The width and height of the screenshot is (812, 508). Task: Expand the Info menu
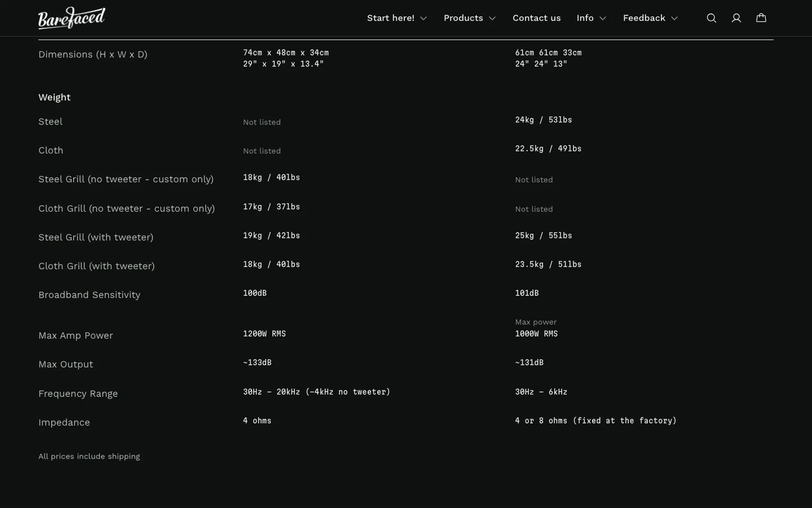tap(592, 18)
